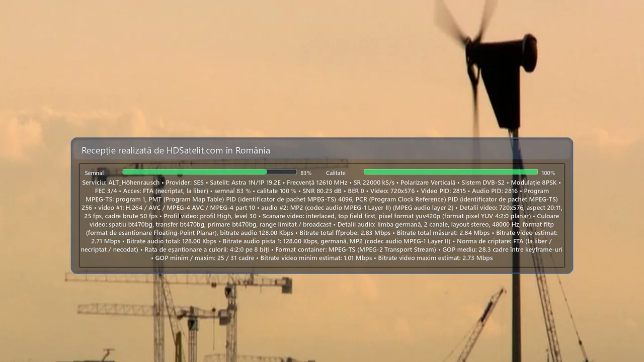Click 'Bitrate total măsurat: 2.84 Mbps'
Screen dimensions: 644x362
point(443,233)
